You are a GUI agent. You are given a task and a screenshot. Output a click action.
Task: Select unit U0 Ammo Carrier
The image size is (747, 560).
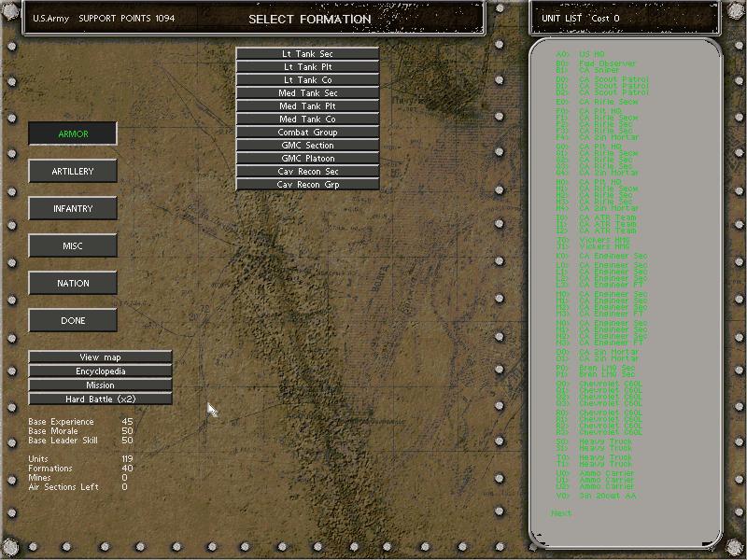pos(595,473)
